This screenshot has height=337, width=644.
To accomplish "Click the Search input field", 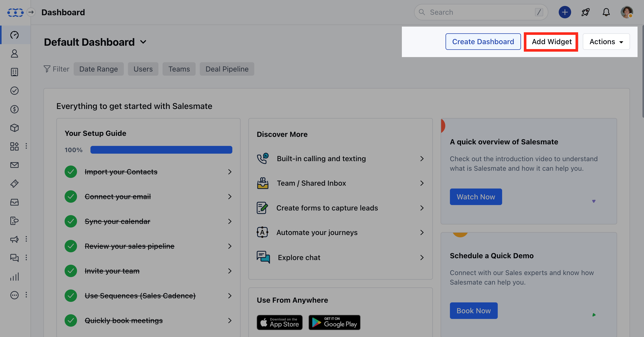I will (481, 12).
